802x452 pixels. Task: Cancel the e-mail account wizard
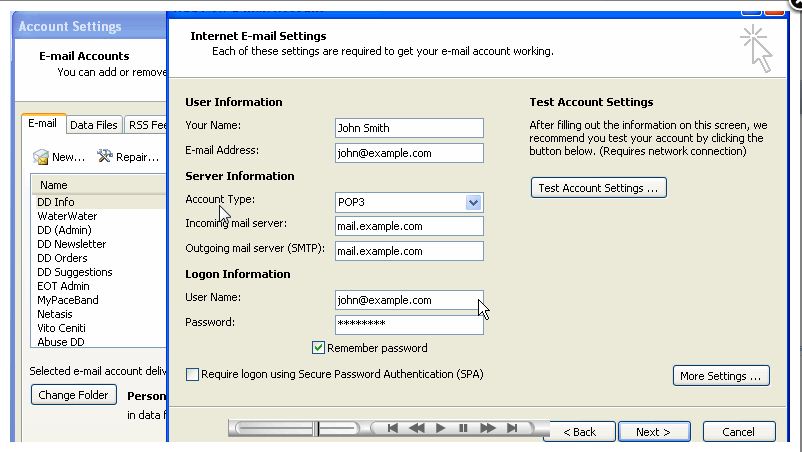739,432
